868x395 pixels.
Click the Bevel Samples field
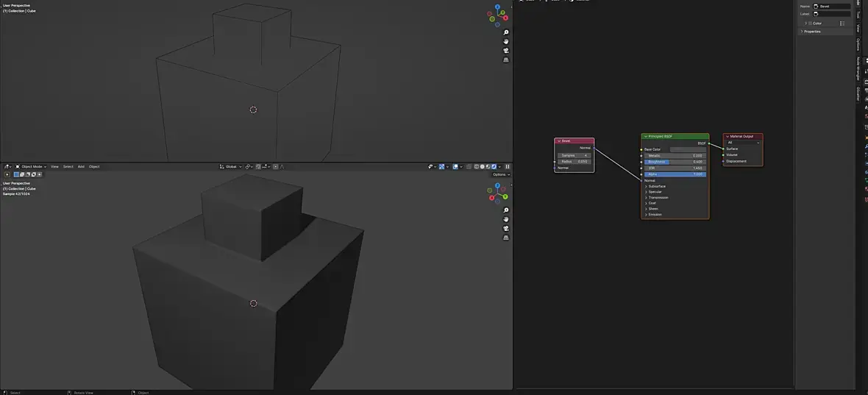[574, 155]
